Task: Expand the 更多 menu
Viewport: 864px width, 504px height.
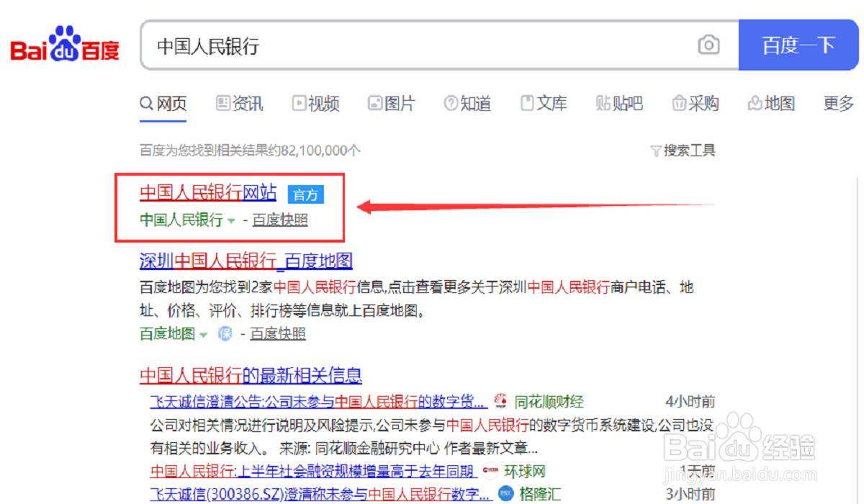Action: [x=839, y=104]
